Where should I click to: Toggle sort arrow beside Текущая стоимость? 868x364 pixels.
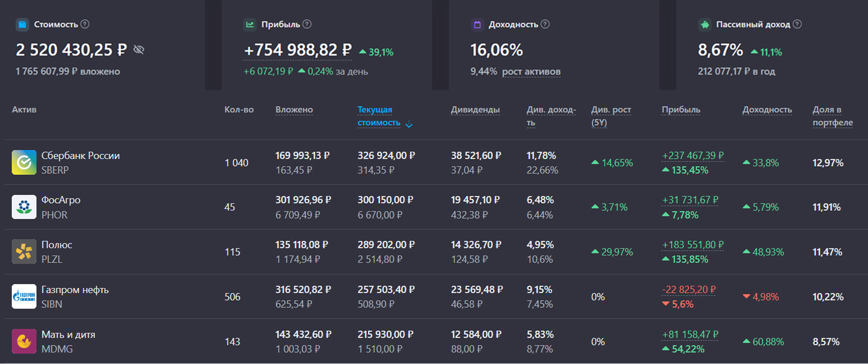(409, 124)
